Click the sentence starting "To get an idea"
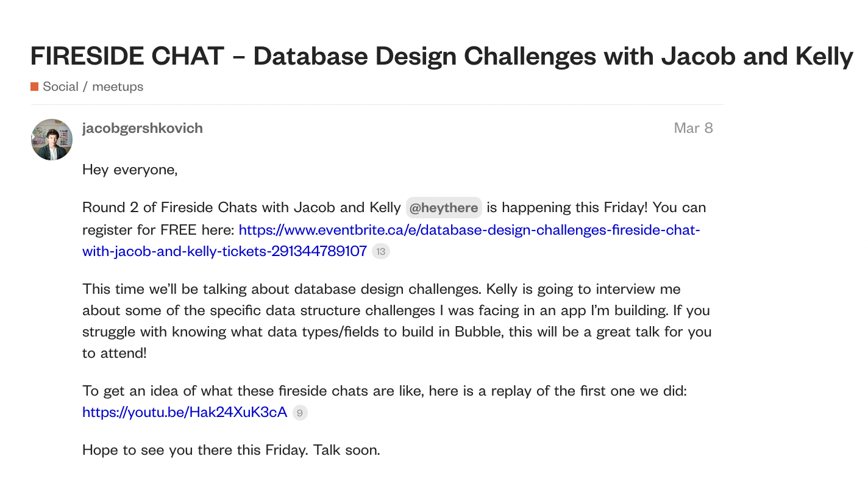 coord(384,391)
